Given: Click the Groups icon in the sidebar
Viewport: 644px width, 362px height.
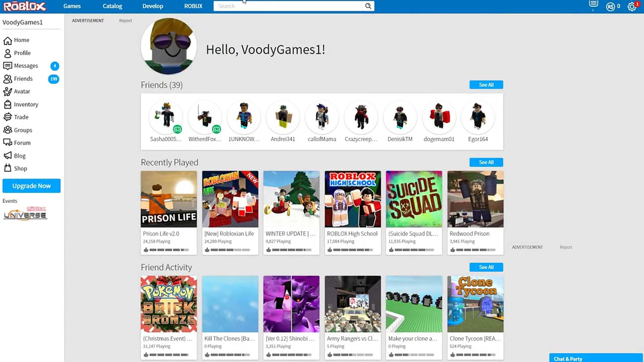Looking at the screenshot, I should 7,130.
